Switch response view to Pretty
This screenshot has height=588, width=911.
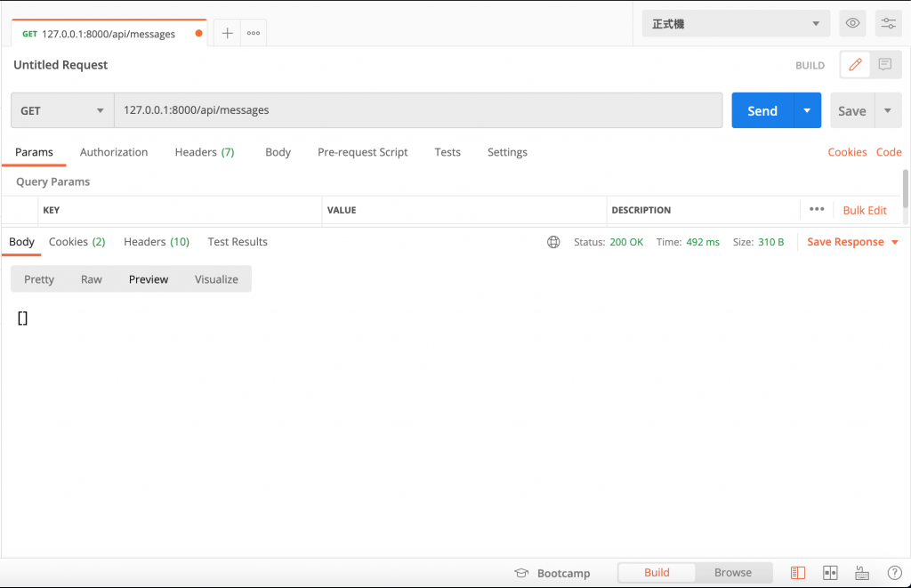coord(39,279)
